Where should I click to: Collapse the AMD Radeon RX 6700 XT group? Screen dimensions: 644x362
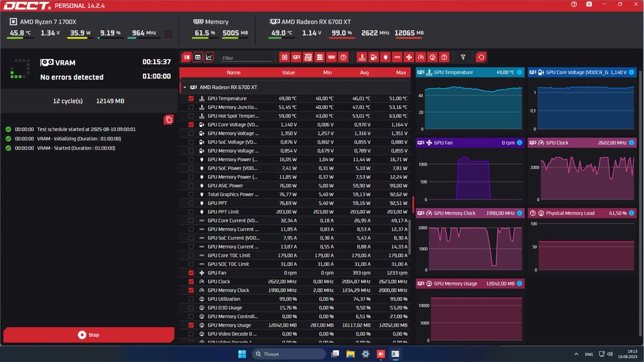pos(185,88)
